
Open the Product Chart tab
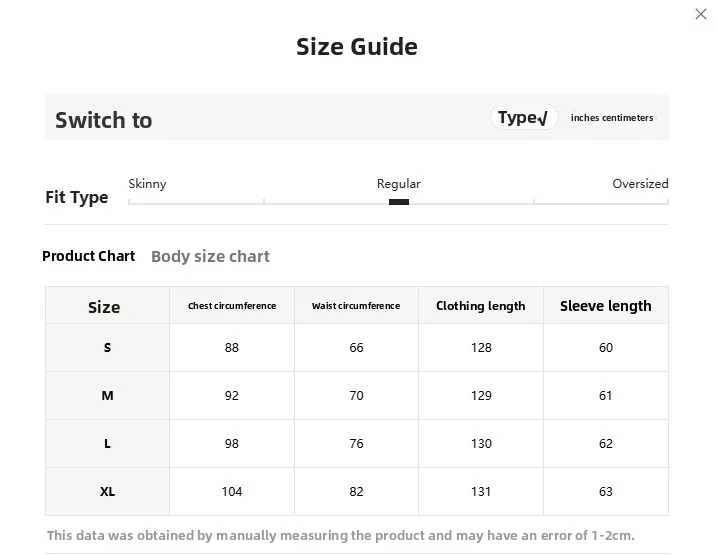[x=88, y=256]
